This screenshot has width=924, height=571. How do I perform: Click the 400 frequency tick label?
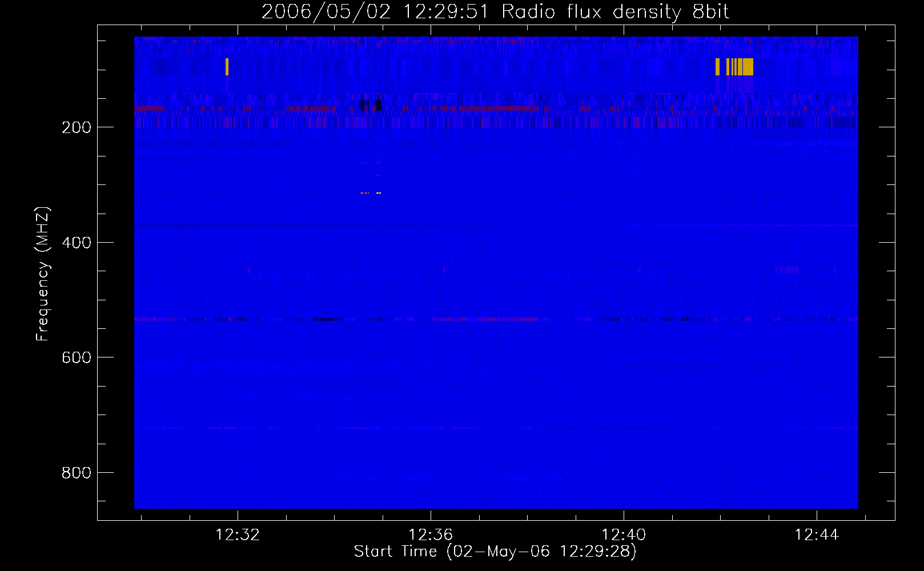pos(77,243)
